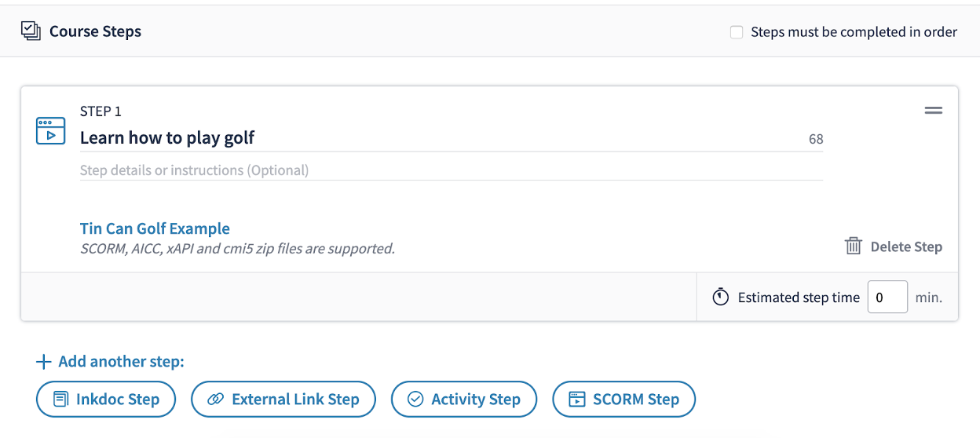Screen dimensions: 980x438
Task: Grab the drag handle on Step 1
Action: [933, 111]
